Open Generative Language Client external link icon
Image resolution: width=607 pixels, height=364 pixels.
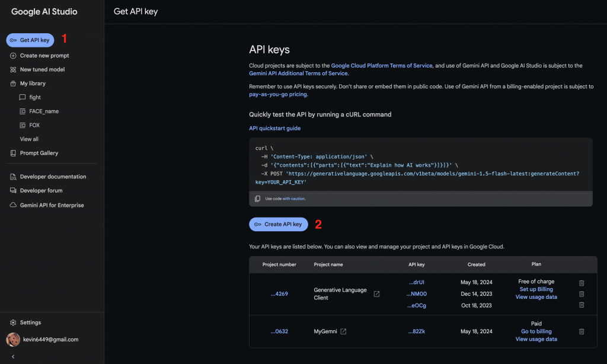376,294
